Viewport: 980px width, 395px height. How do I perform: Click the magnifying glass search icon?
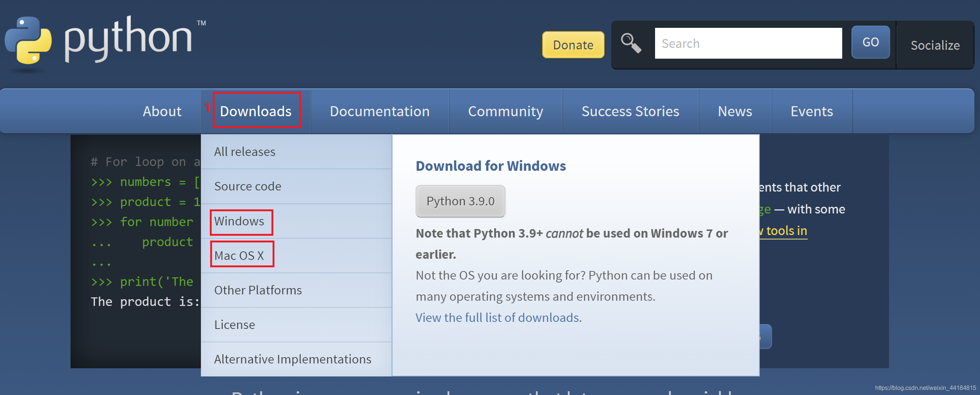click(x=631, y=43)
